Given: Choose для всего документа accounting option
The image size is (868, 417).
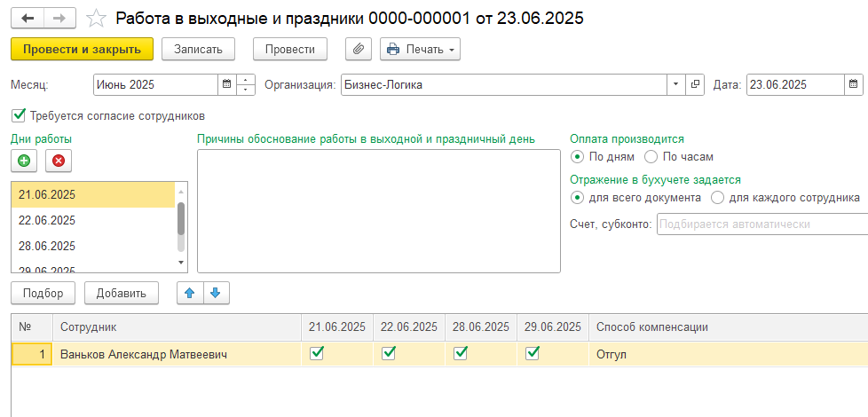Looking at the screenshot, I should [578, 198].
